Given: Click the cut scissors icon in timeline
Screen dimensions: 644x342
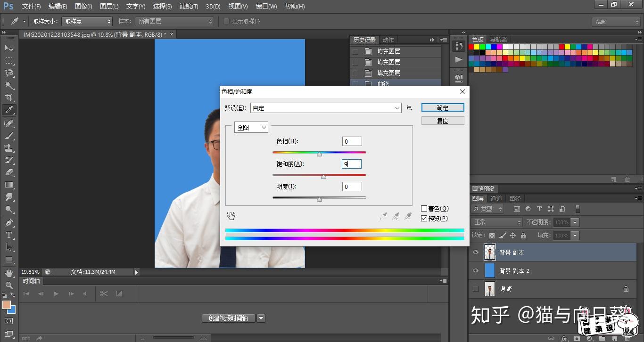Looking at the screenshot, I should [x=104, y=293].
